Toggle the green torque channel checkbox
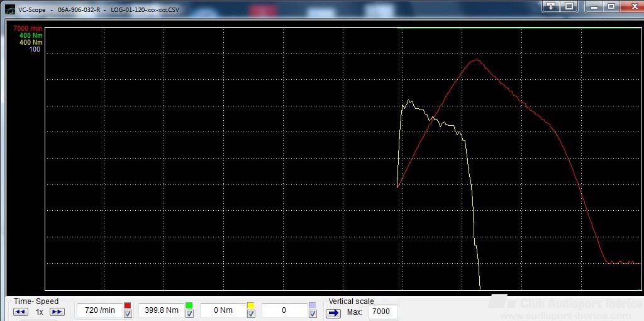The height and width of the screenshot is (321, 644). [x=189, y=313]
